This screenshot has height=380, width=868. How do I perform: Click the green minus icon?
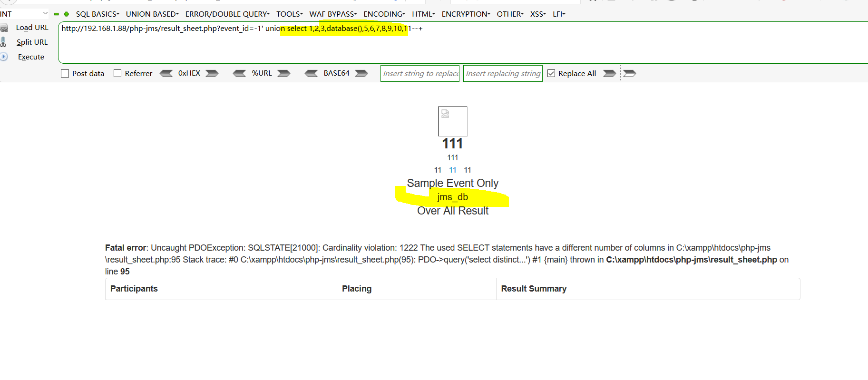[x=57, y=14]
